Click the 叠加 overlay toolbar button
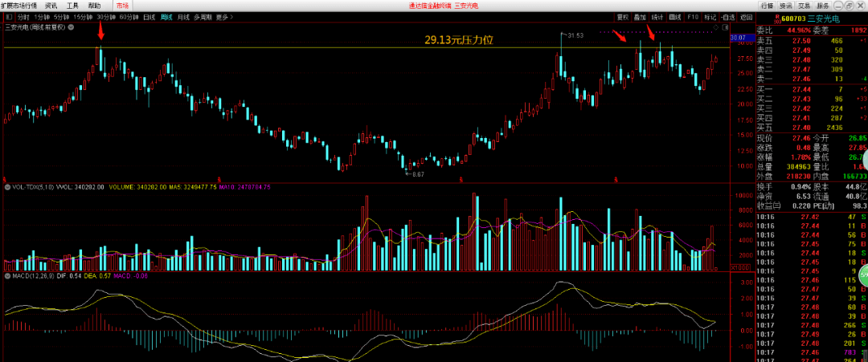Screen dimensions: 868x362 (641, 16)
